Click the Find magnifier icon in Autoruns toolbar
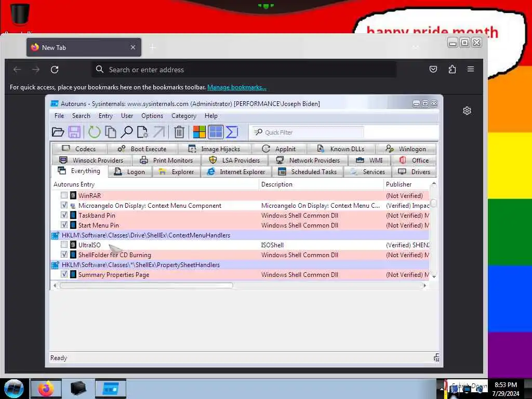The height and width of the screenshot is (399, 532). click(x=127, y=132)
